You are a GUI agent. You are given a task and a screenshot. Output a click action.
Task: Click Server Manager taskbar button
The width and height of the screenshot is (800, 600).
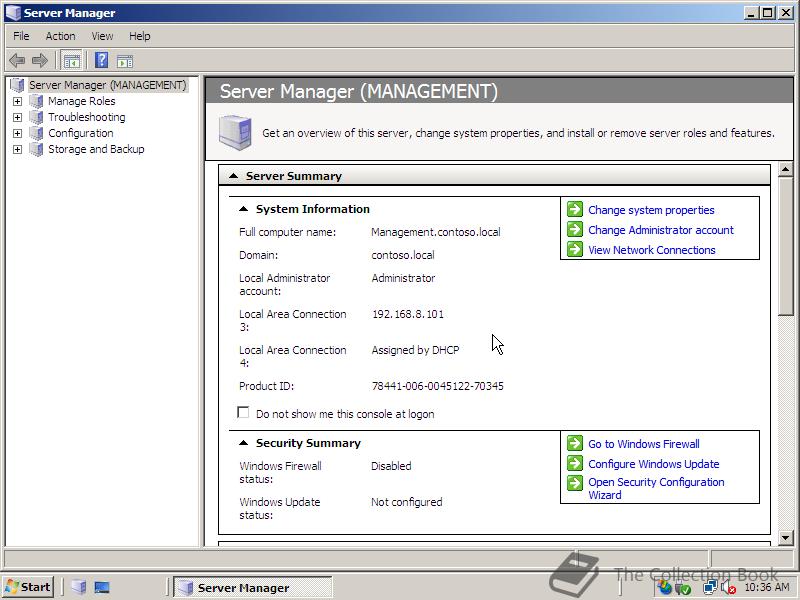253,587
